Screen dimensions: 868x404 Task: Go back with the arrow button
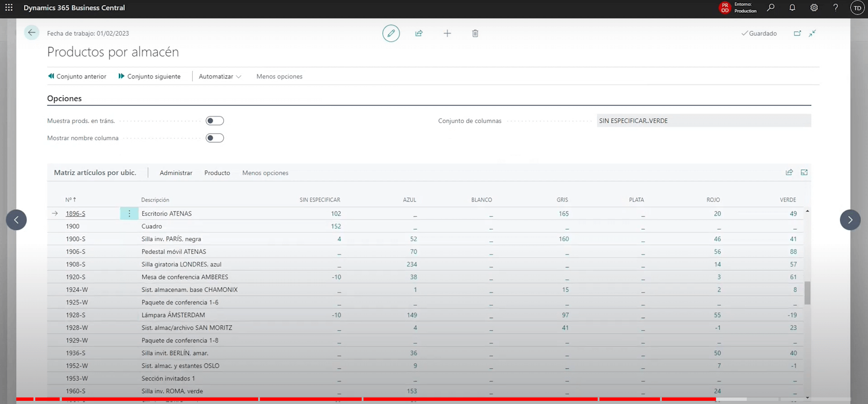pos(32,33)
